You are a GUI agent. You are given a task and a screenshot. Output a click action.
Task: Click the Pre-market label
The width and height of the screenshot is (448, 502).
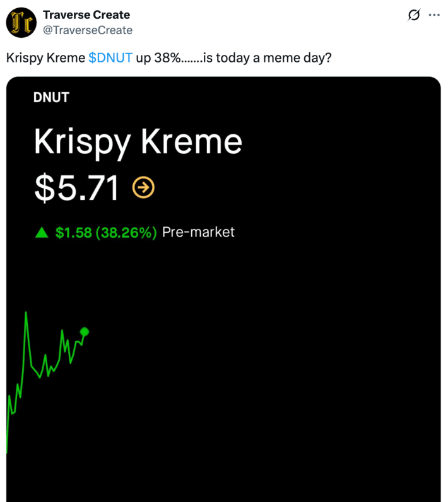[198, 232]
